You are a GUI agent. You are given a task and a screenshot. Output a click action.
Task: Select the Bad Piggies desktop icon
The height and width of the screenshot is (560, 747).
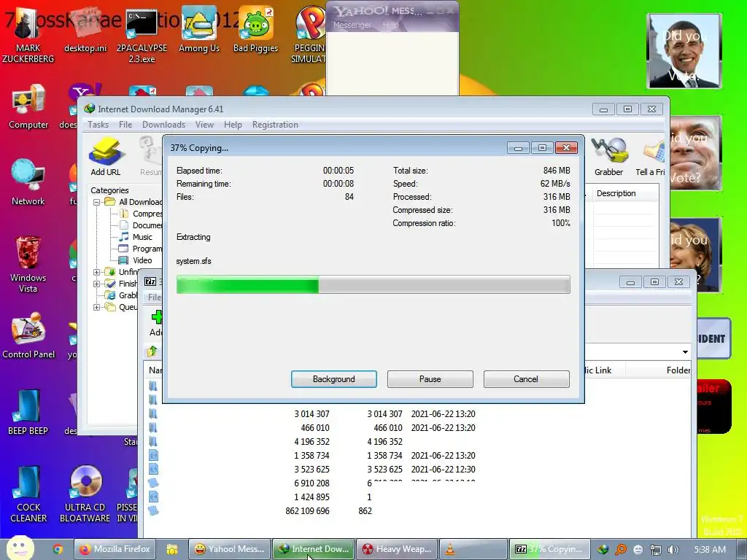[256, 29]
